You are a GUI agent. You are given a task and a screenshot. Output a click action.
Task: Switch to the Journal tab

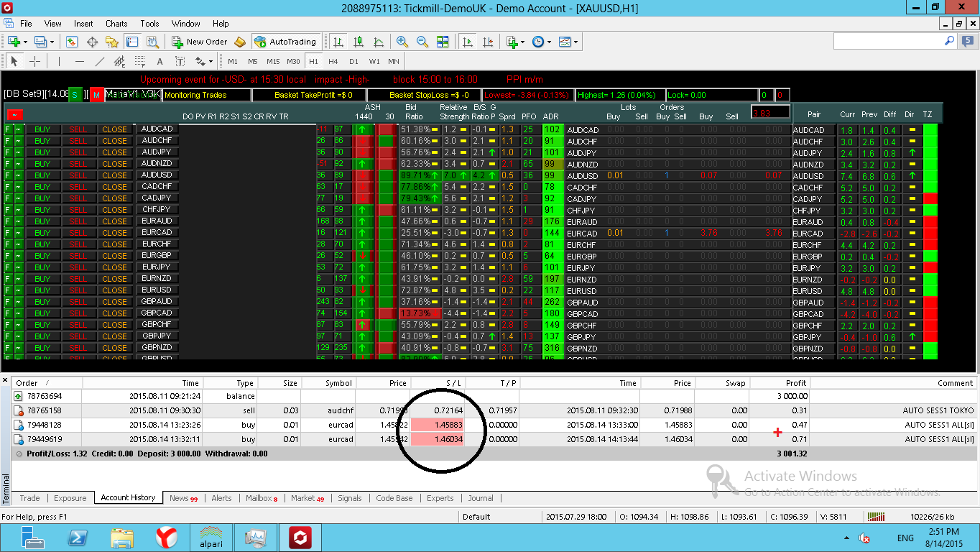(481, 498)
